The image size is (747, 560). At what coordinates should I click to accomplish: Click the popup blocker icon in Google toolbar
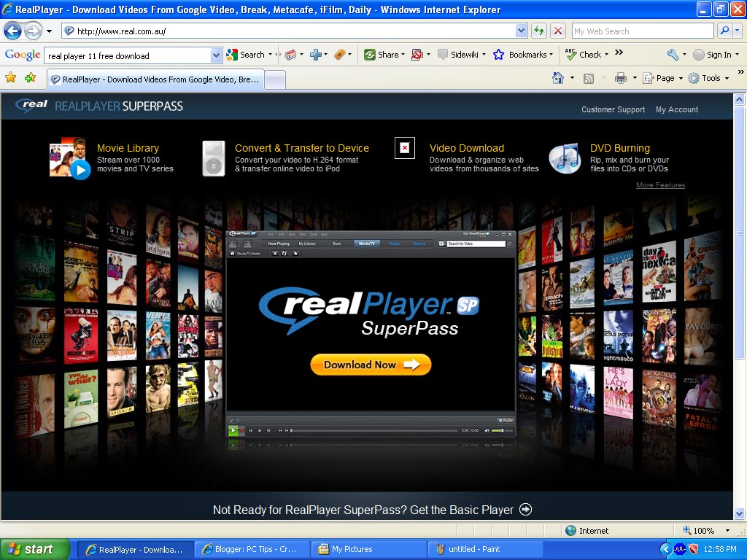tap(417, 55)
